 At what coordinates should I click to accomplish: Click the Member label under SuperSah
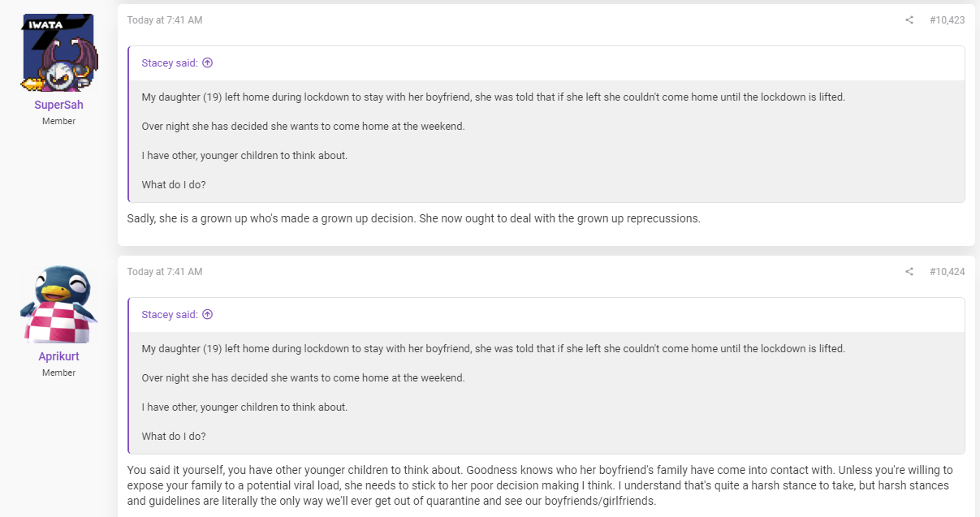58,121
